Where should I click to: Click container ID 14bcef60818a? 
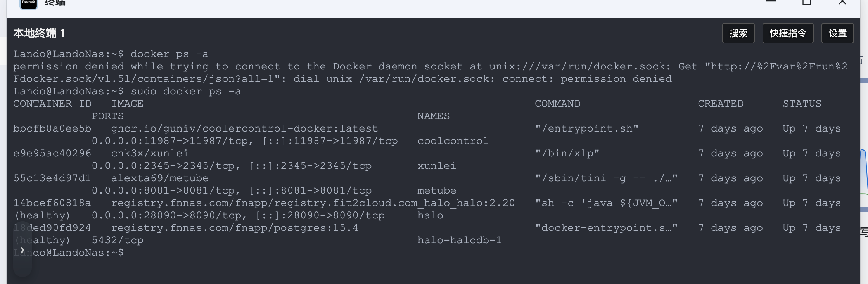pos(52,203)
